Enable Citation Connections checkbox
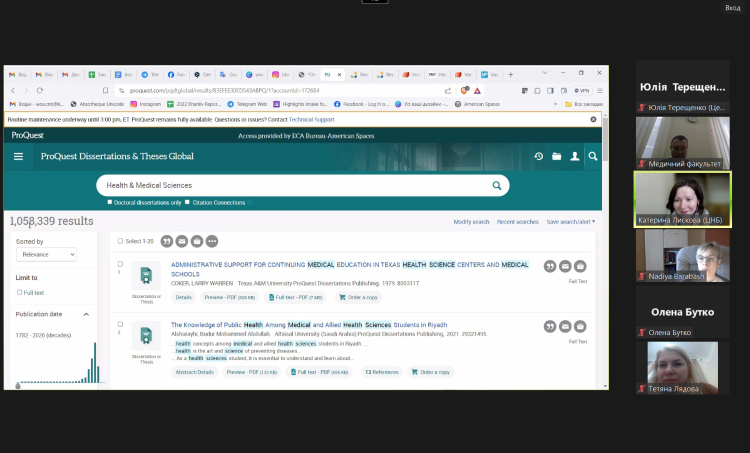The height and width of the screenshot is (453, 750). [188, 202]
